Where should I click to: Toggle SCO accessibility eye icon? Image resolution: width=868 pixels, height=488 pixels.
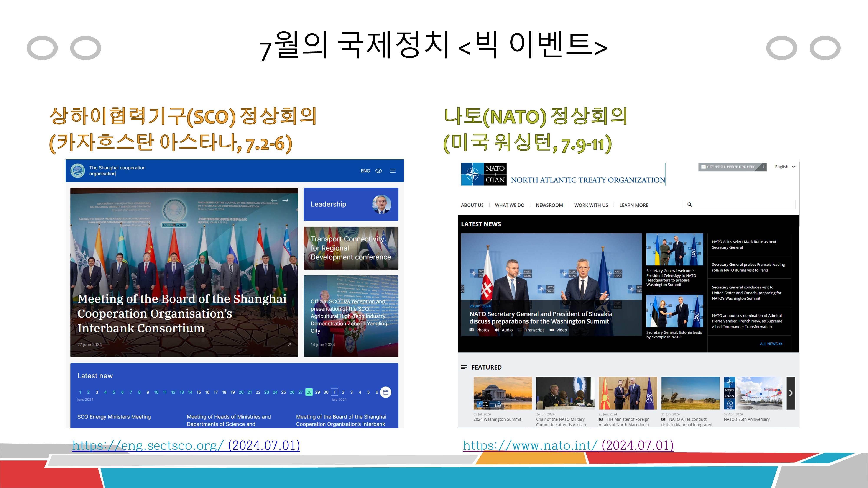(x=379, y=171)
